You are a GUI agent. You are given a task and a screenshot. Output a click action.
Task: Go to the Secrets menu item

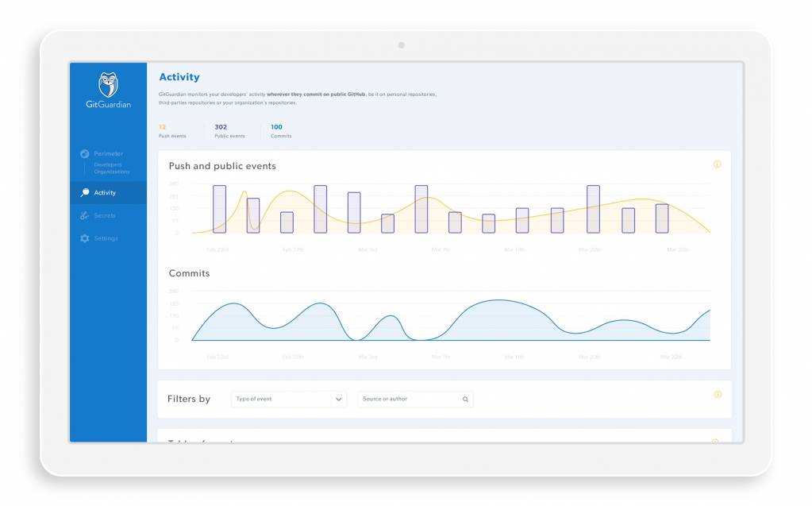point(105,216)
